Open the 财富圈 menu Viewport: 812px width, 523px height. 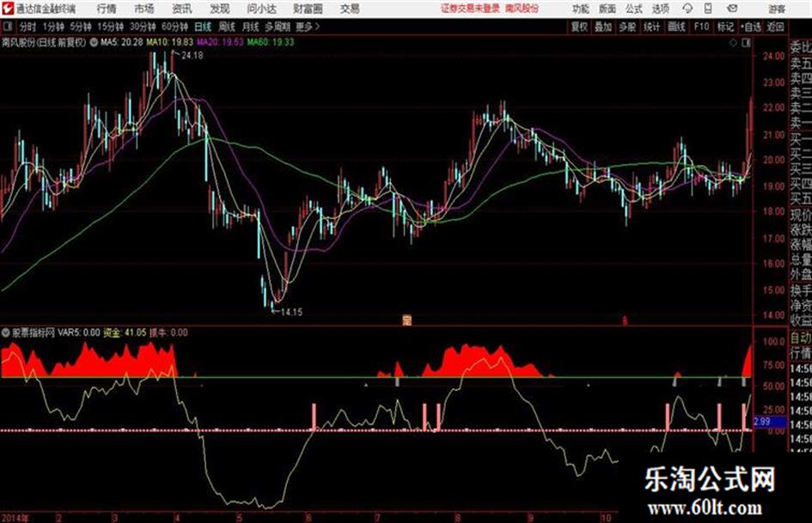click(308, 9)
